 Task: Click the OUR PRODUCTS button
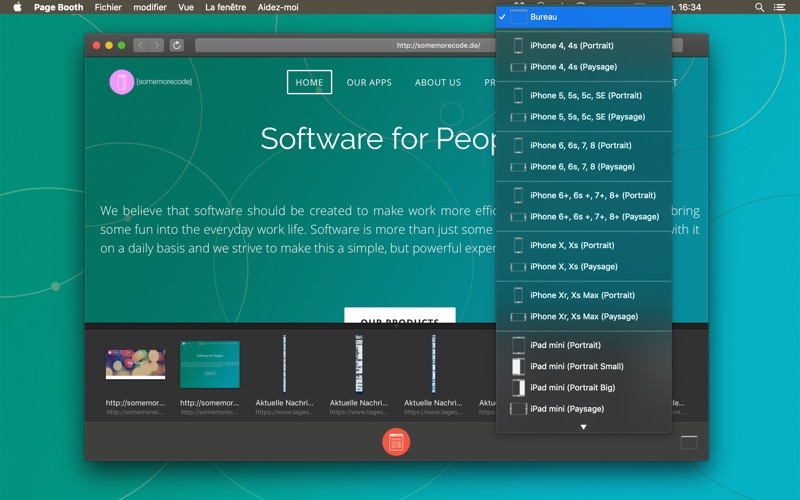coord(399,315)
